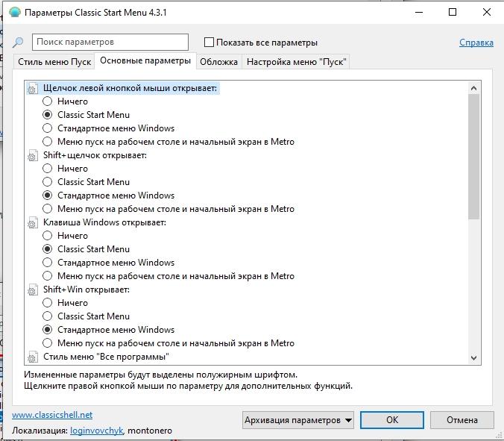This screenshot has width=504, height=441.
Task: Click the Classic Start Menu shell icon in title bar
Action: coord(15,12)
